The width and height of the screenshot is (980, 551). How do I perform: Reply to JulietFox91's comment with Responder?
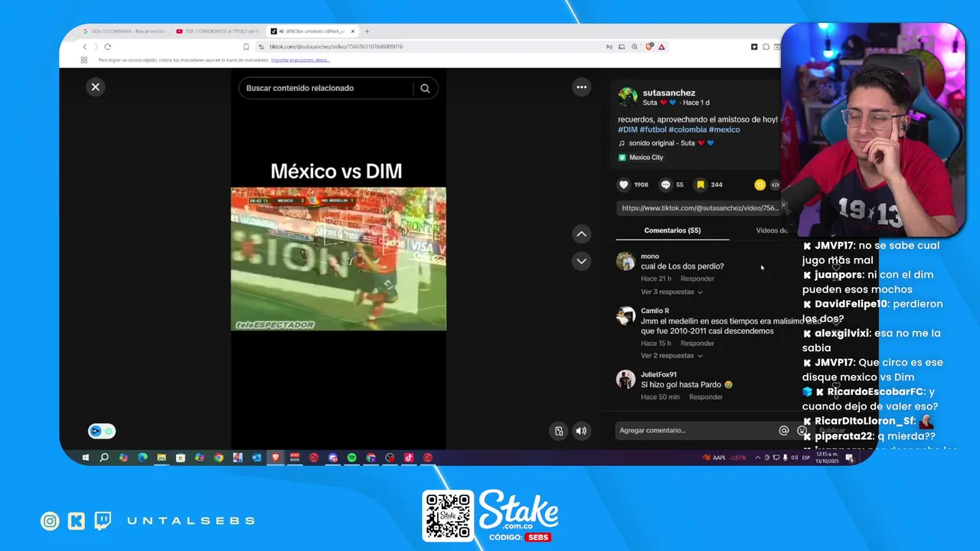[x=706, y=397]
